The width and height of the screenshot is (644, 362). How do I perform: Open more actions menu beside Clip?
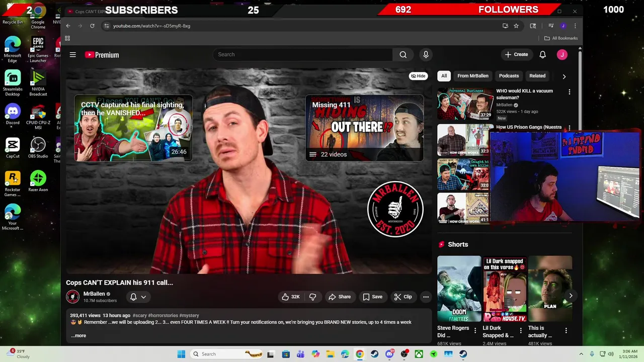point(426,297)
